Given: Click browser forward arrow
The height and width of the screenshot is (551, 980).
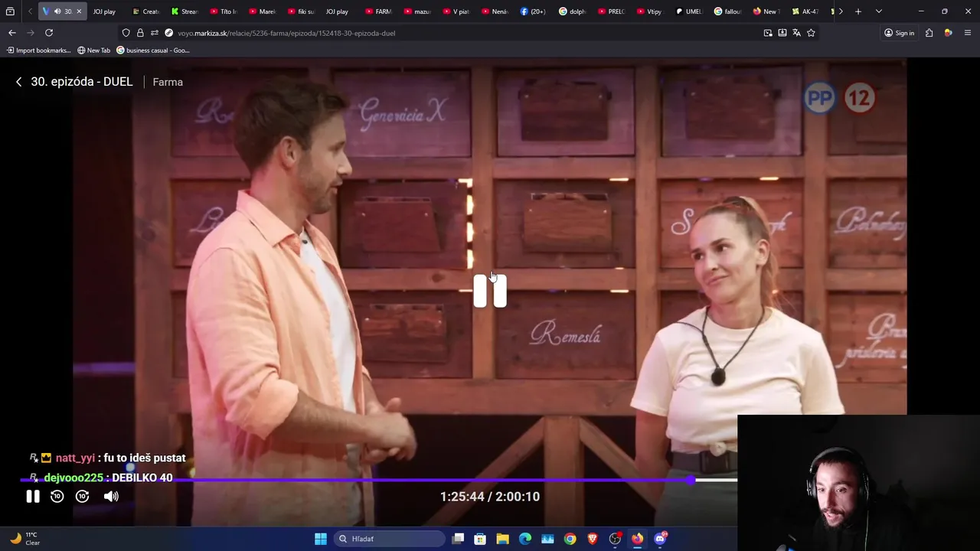Looking at the screenshot, I should click(30, 33).
